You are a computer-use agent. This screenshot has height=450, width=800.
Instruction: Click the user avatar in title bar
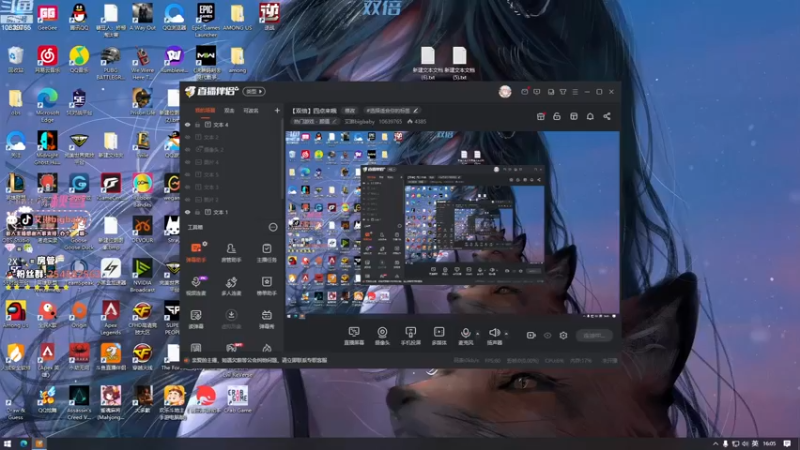505,92
